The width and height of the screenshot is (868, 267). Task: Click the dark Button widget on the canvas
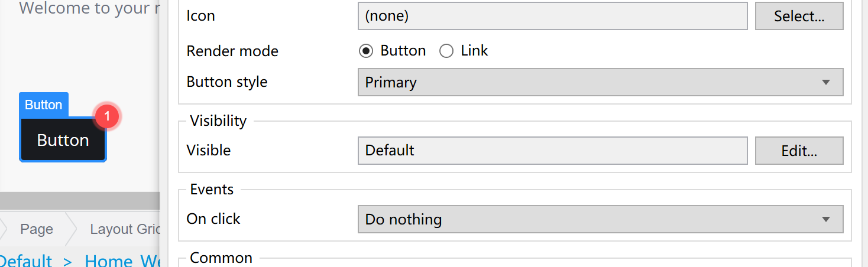63,140
